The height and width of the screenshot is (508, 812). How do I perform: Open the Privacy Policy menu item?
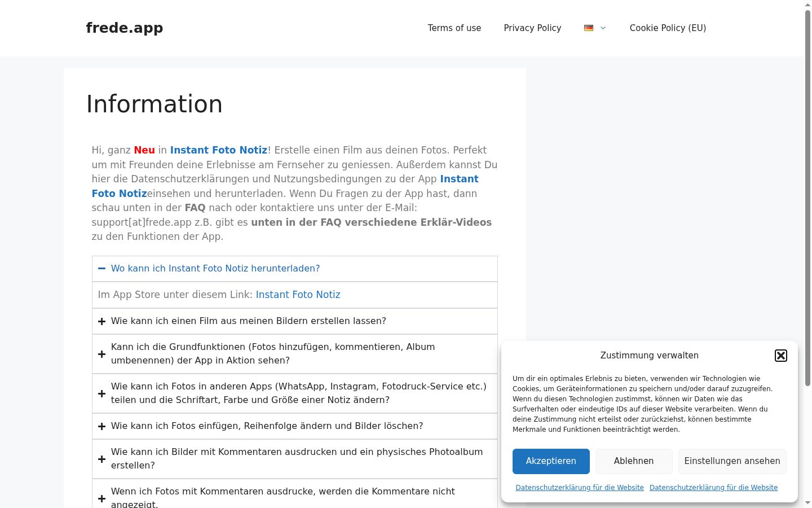click(x=532, y=28)
